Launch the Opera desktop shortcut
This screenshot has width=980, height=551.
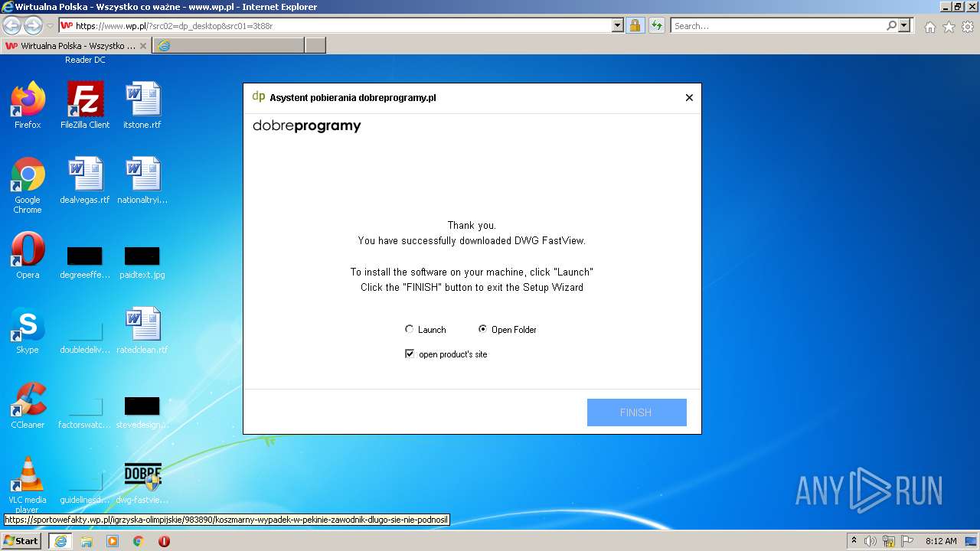pyautogui.click(x=28, y=256)
